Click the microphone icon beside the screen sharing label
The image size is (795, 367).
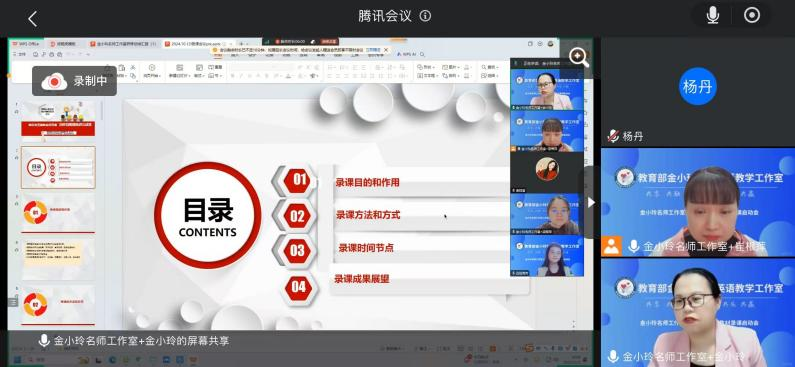click(44, 341)
